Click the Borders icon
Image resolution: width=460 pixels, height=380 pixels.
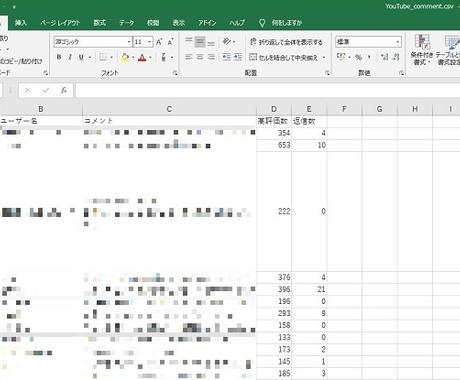103,57
